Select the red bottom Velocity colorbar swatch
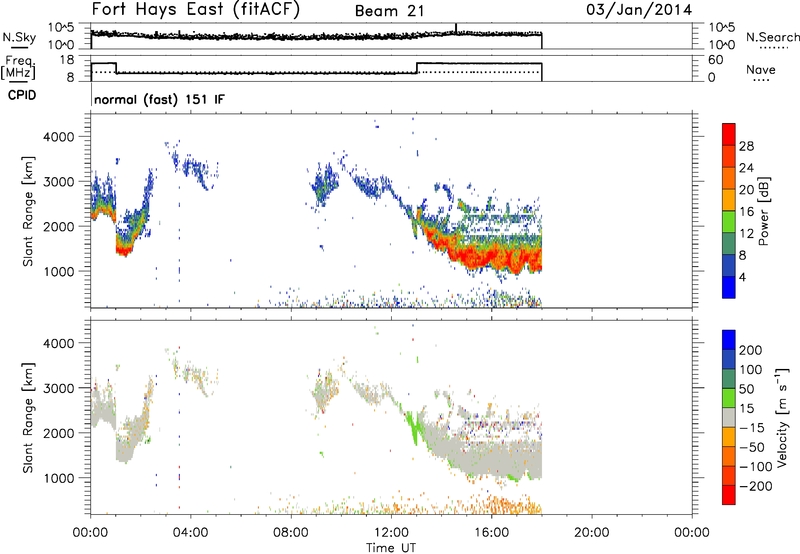Screen dimensions: 800x554 [729, 495]
